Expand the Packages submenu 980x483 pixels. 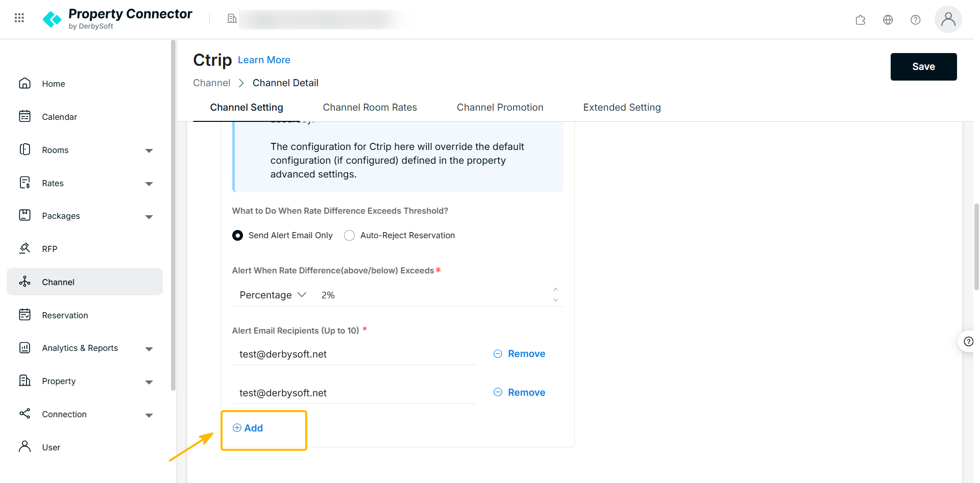149,217
